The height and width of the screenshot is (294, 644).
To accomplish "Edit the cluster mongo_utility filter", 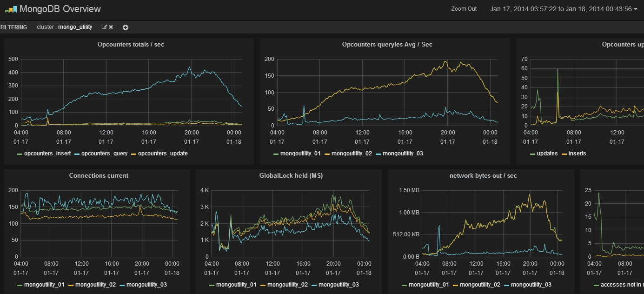I will (x=104, y=27).
